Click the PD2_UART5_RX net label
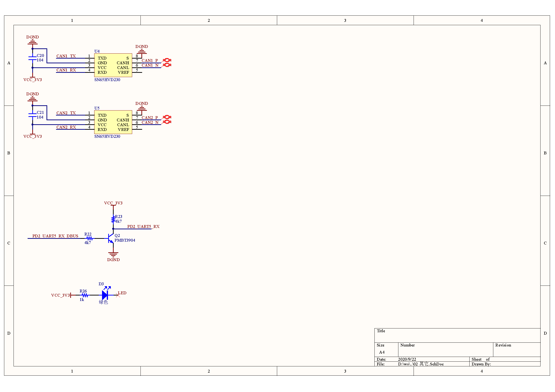This screenshot has width=555, height=392. (x=143, y=226)
